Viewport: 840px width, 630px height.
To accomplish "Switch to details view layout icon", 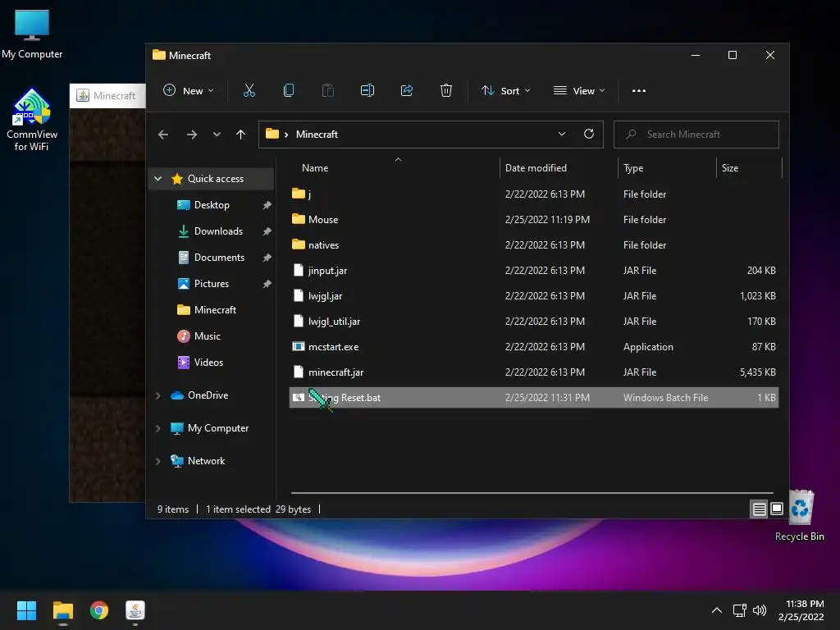I will pyautogui.click(x=759, y=509).
